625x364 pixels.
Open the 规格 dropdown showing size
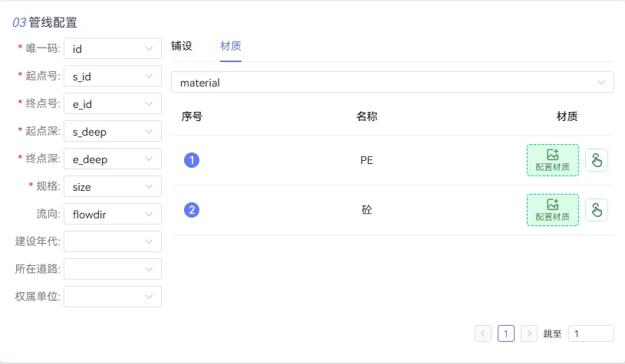[x=113, y=186]
